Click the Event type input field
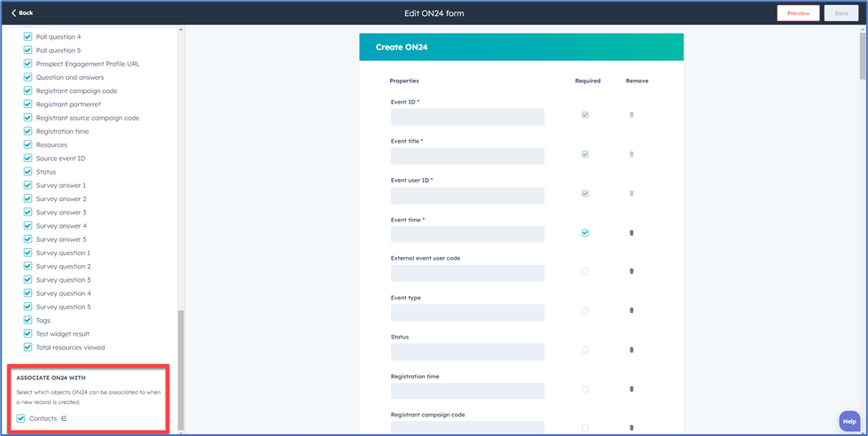 [x=467, y=313]
